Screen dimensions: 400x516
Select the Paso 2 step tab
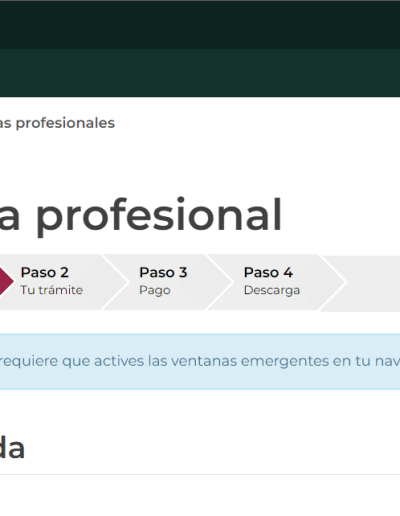point(57,282)
